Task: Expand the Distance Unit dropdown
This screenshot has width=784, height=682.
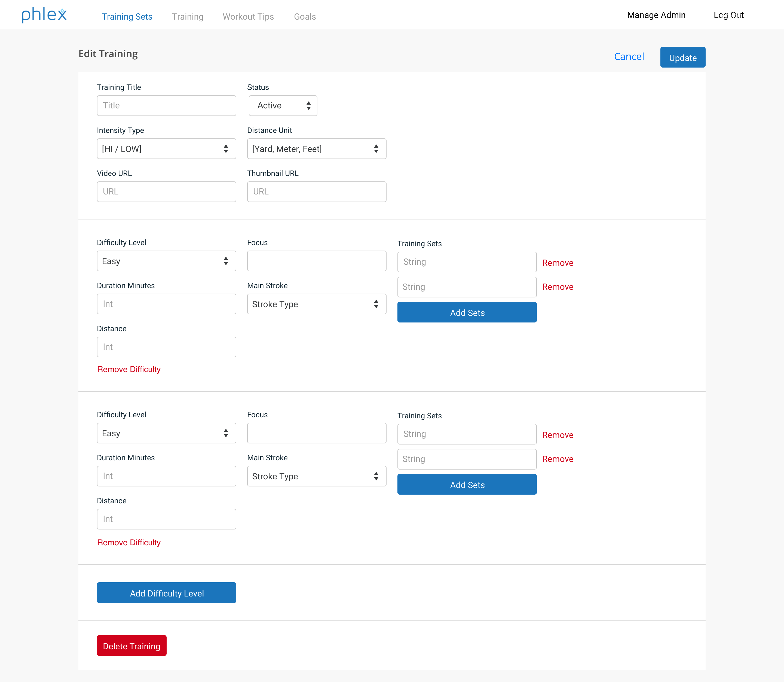Action: coord(316,148)
